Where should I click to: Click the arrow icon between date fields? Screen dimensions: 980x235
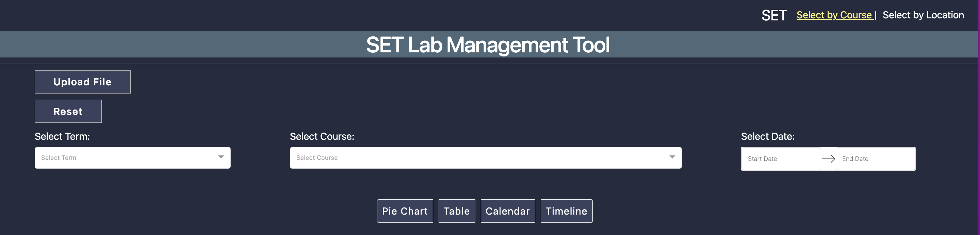tap(828, 159)
